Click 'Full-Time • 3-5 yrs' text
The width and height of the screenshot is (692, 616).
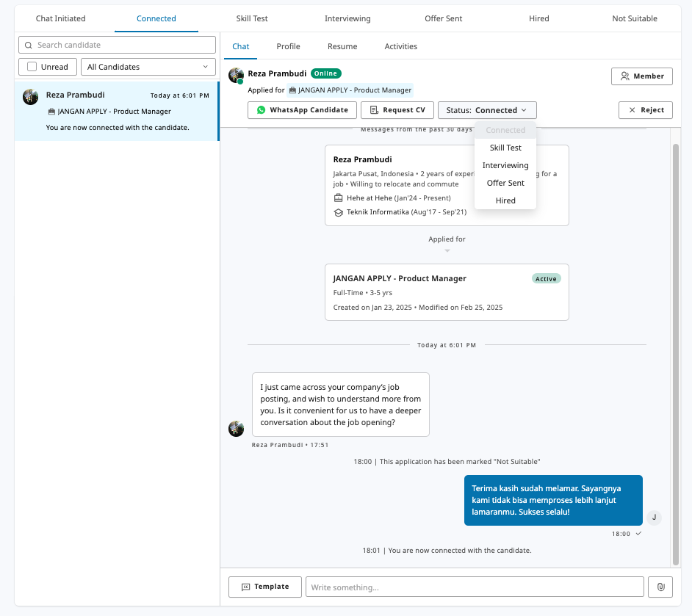click(x=363, y=293)
